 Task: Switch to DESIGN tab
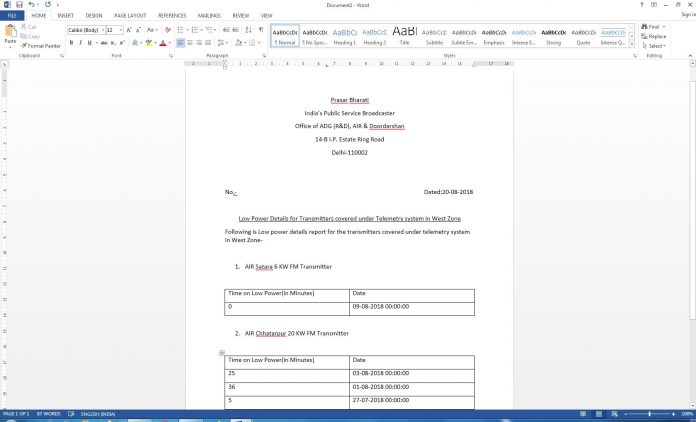94,16
